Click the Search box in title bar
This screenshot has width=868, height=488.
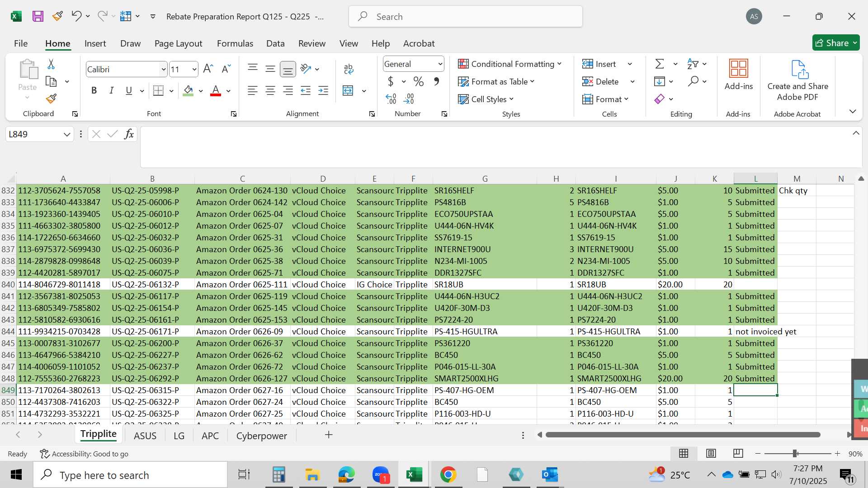coord(465,17)
